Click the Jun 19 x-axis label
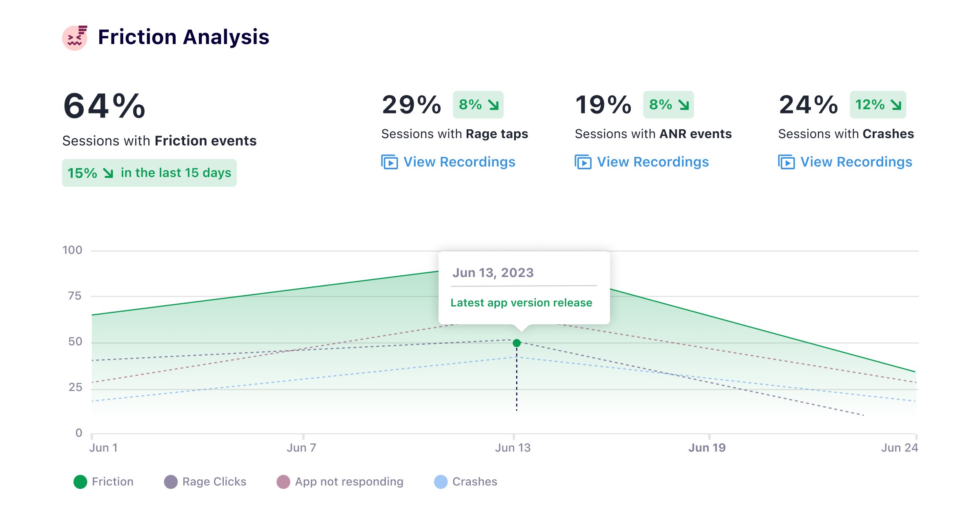 pyautogui.click(x=707, y=448)
